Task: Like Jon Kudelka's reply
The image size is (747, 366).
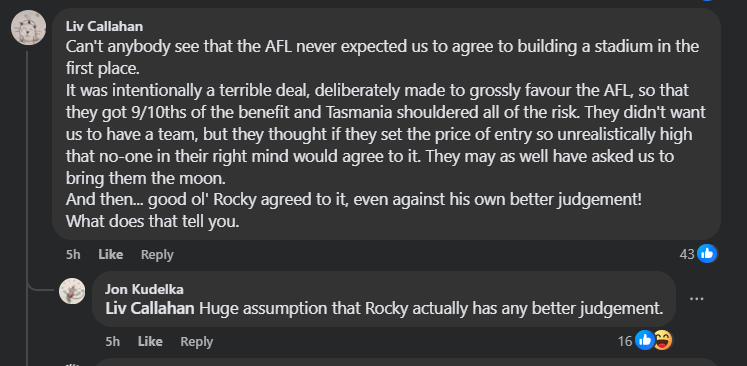Action: pyautogui.click(x=150, y=341)
